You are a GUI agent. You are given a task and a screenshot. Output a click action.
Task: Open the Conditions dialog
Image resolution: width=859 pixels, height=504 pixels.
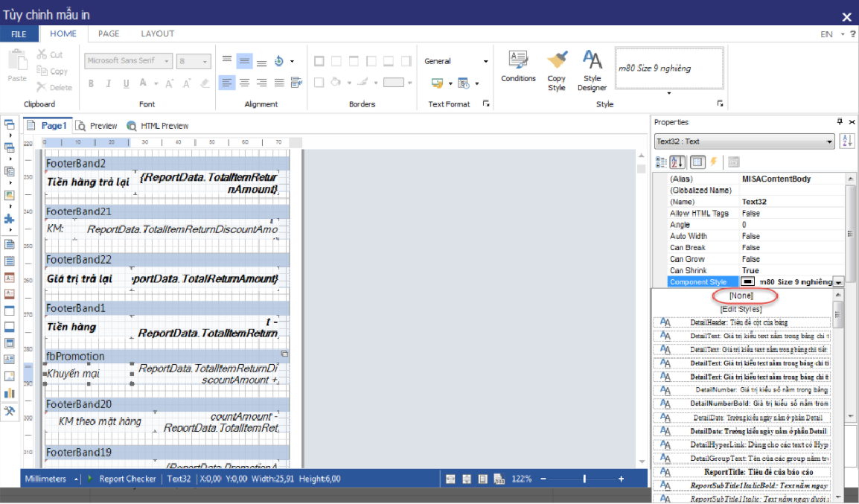tap(518, 66)
